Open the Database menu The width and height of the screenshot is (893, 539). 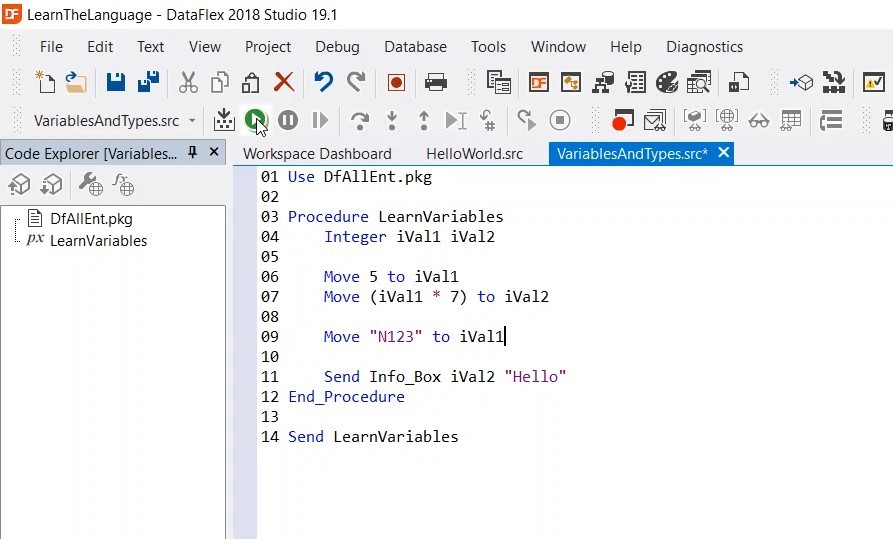coord(415,47)
